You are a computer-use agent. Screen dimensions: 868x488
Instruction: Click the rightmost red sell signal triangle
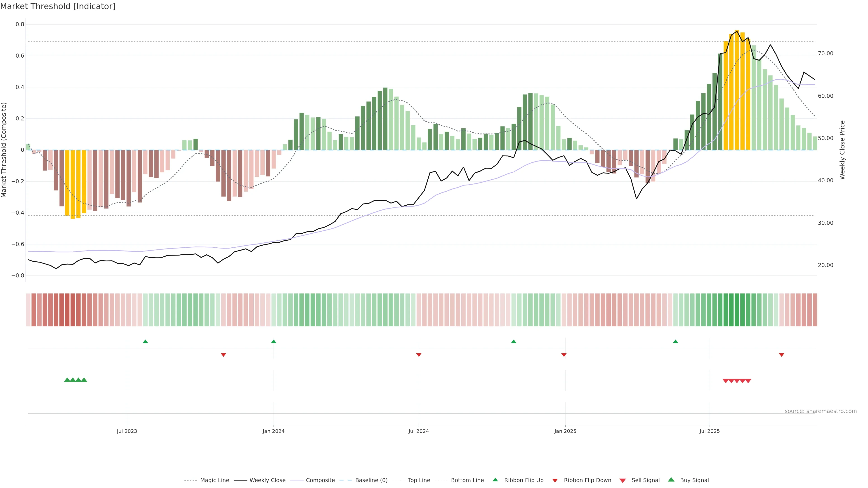point(748,381)
